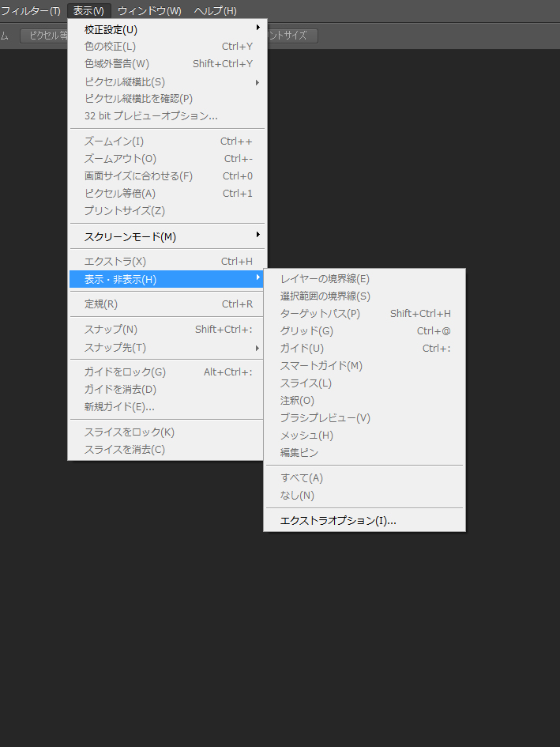Toggle 編集ピン visibility

[364, 453]
